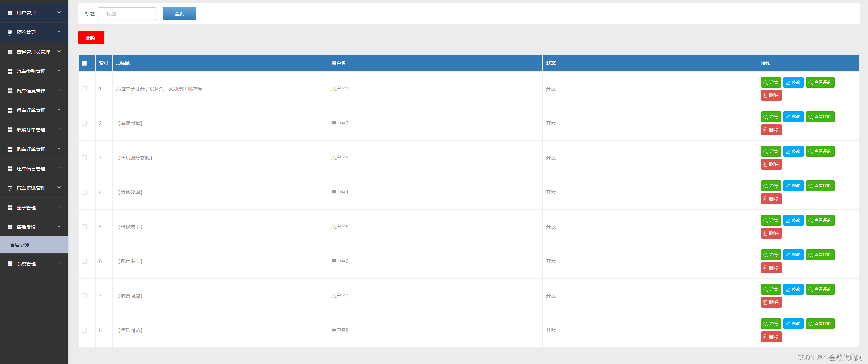Click the 租车订单管理 grid icon
Screen dimensions: 868x364
point(10,110)
